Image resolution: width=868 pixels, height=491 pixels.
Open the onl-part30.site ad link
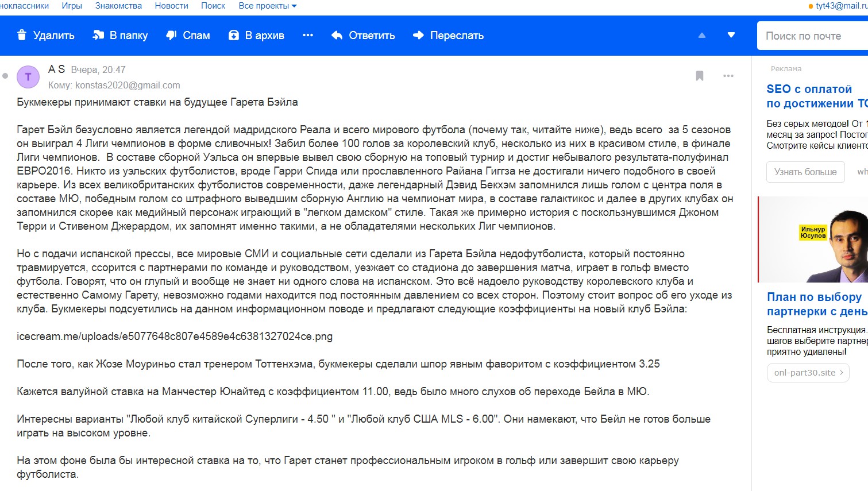pos(808,373)
